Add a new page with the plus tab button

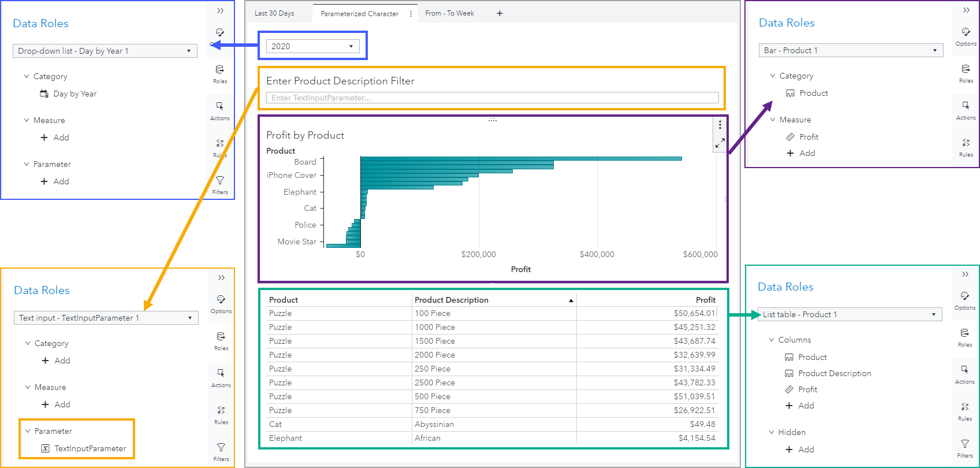point(500,13)
